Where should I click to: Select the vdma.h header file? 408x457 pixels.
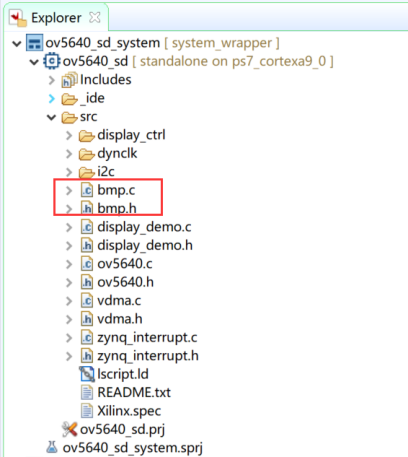coord(120,319)
